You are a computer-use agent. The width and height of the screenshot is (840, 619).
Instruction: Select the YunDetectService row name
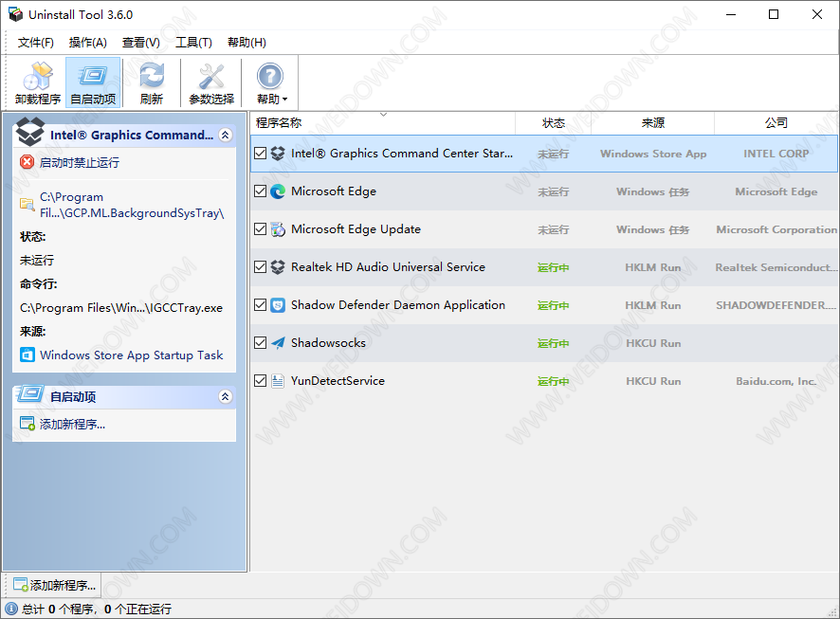tap(338, 381)
